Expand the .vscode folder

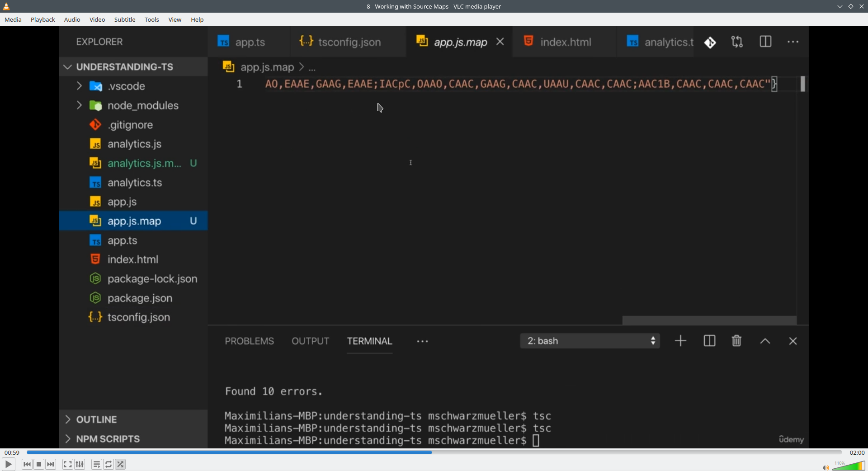(133, 86)
